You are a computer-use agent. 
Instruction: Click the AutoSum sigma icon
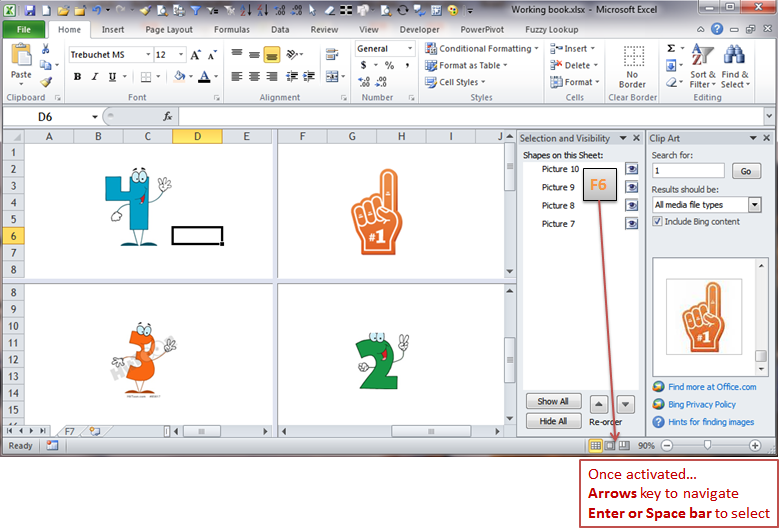click(671, 48)
